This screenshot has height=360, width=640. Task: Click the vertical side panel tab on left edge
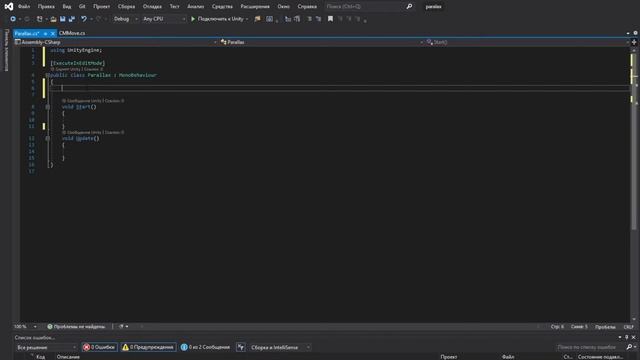(x=6, y=50)
